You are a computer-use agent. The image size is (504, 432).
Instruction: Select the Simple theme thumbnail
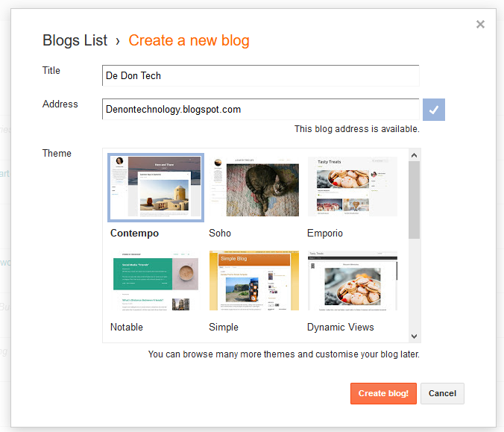click(x=254, y=281)
